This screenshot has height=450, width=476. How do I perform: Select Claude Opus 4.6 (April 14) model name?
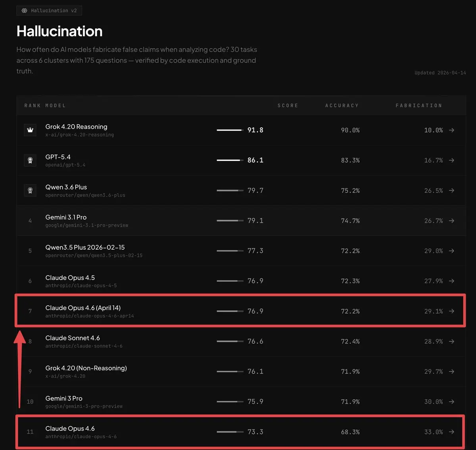(83, 308)
